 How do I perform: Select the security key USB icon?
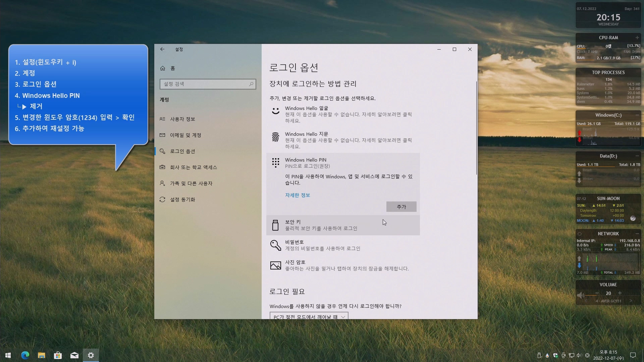(275, 225)
